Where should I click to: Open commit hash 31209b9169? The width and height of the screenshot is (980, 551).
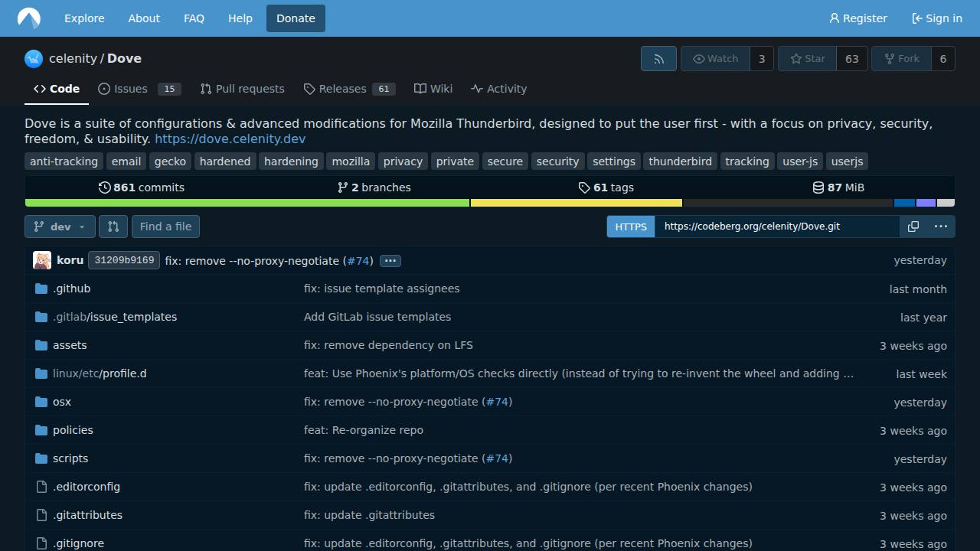coord(124,260)
